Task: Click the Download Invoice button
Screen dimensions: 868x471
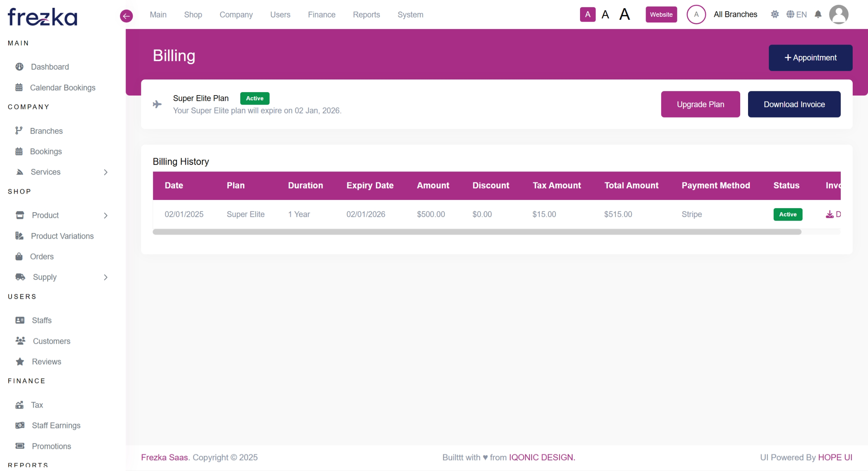Action: (x=794, y=104)
